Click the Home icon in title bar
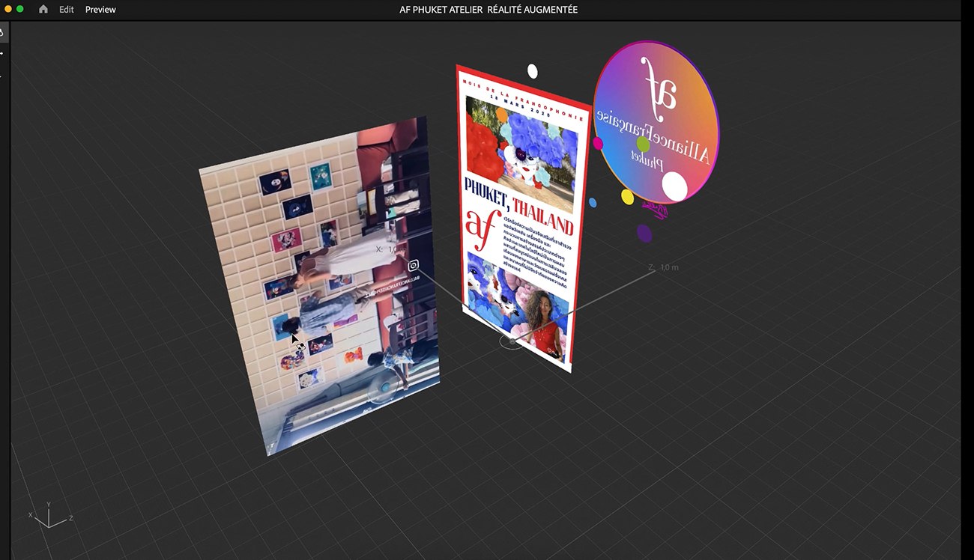 tap(43, 10)
